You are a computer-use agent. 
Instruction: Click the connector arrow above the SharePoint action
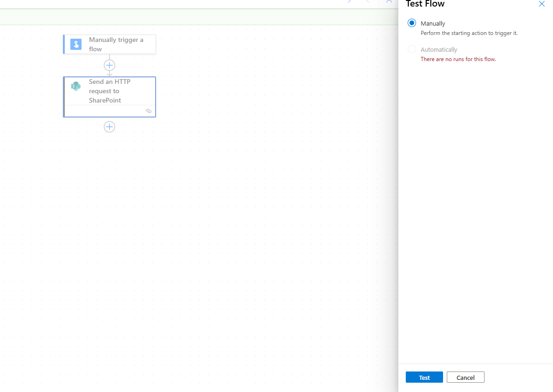tap(109, 74)
